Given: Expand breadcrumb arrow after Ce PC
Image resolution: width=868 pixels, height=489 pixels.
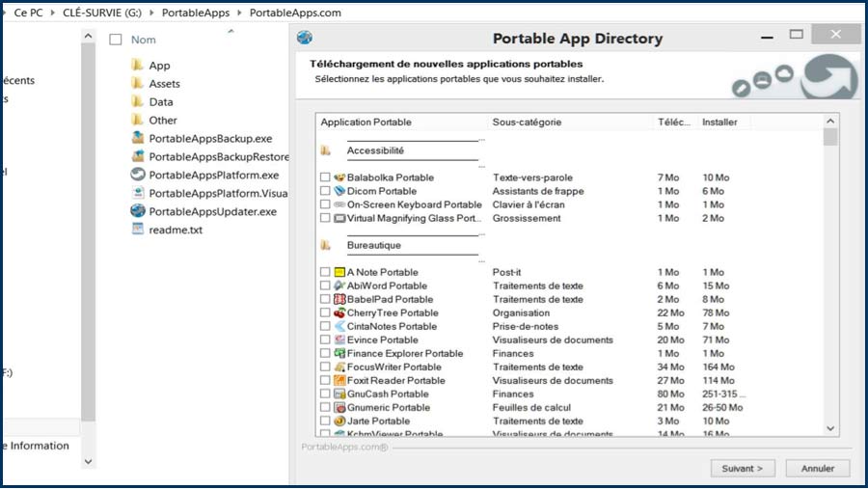Looking at the screenshot, I should click(x=53, y=13).
